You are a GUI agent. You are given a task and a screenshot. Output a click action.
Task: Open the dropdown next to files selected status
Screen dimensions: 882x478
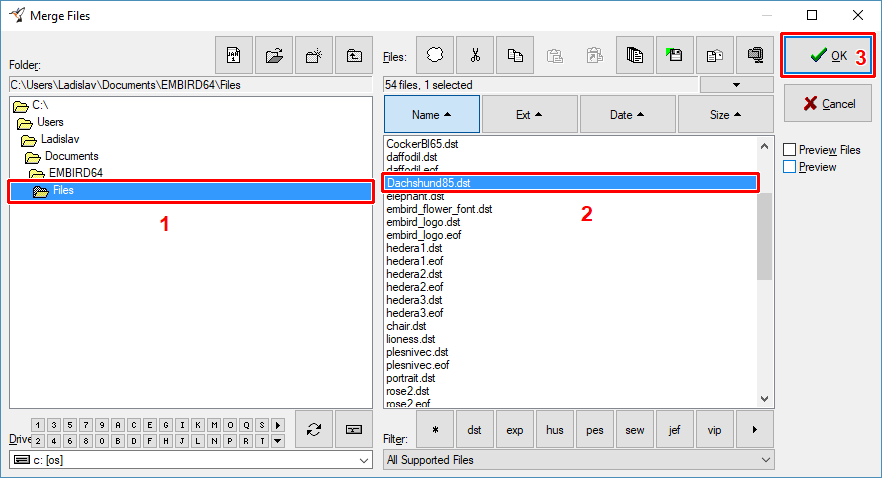737,85
